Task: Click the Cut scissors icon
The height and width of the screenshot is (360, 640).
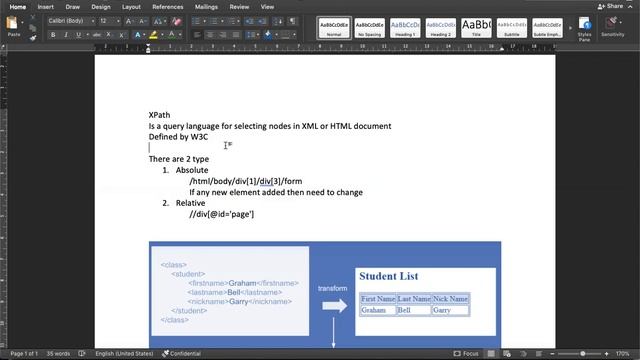Action: 33,18
